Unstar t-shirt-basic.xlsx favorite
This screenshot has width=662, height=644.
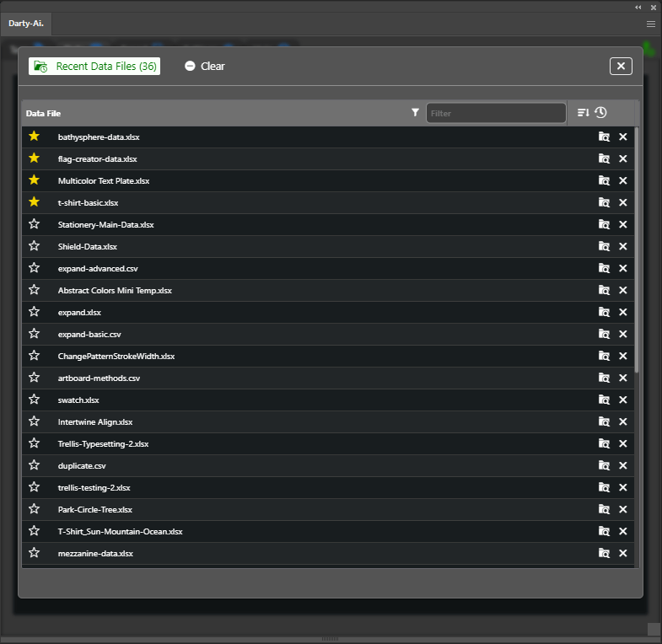pos(34,202)
